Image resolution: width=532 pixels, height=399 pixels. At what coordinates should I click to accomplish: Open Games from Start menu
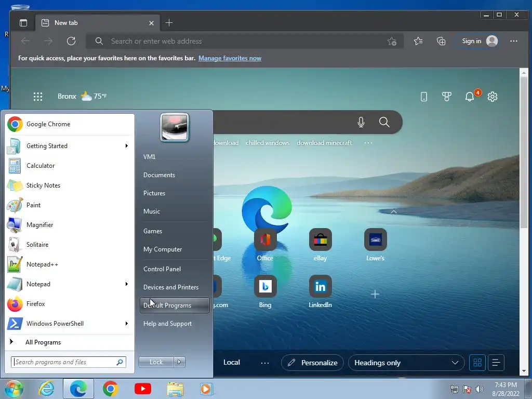tap(175, 231)
